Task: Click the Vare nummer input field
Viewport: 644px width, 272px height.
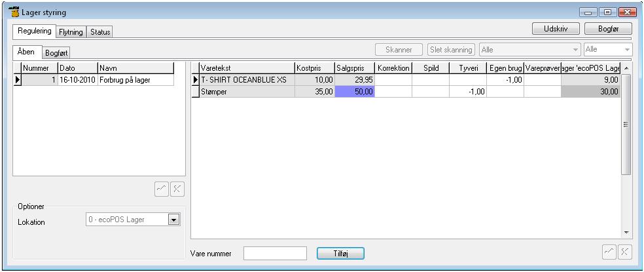Action: 275,253
